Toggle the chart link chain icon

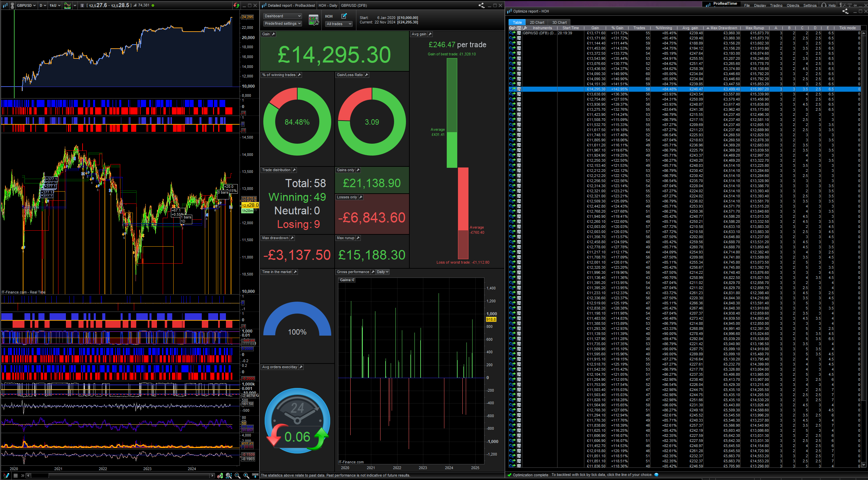[12, 5]
